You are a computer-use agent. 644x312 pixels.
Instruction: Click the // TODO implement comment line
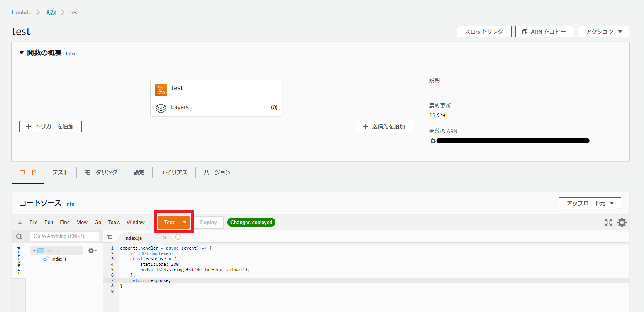click(152, 253)
